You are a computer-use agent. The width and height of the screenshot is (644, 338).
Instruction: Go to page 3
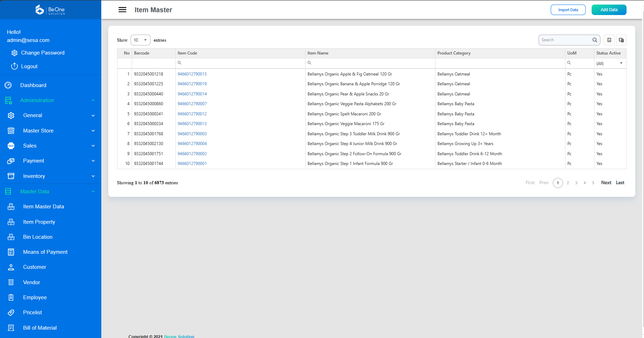coord(576,183)
